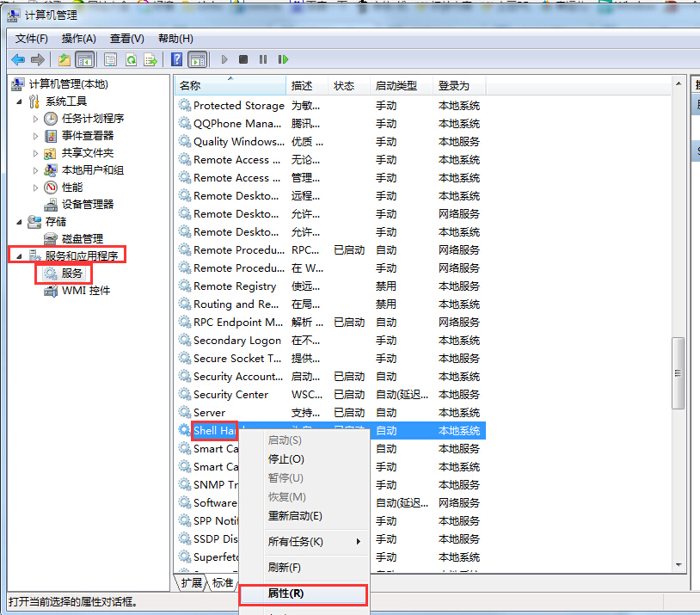Select the Protected Storage service row
The height and width of the screenshot is (615, 700).
330,106
